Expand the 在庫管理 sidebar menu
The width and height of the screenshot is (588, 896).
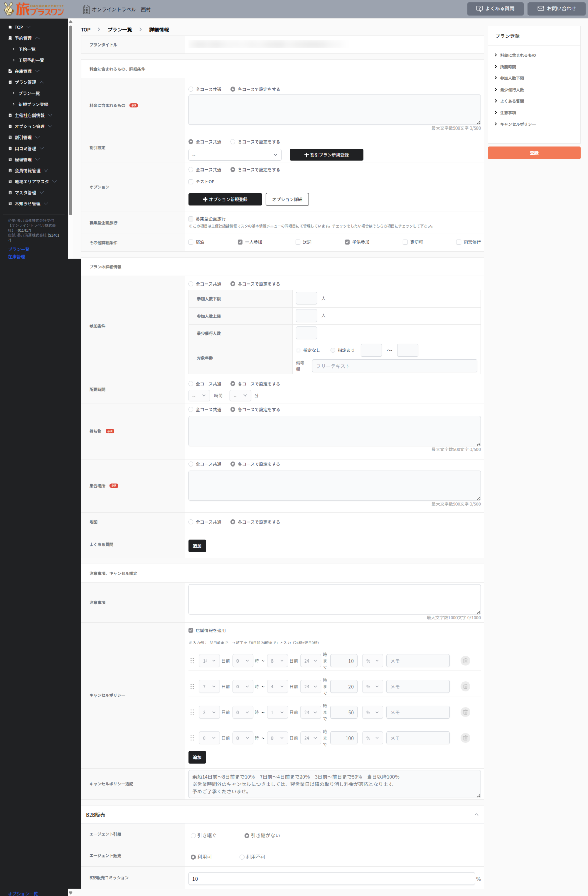pyautogui.click(x=23, y=71)
